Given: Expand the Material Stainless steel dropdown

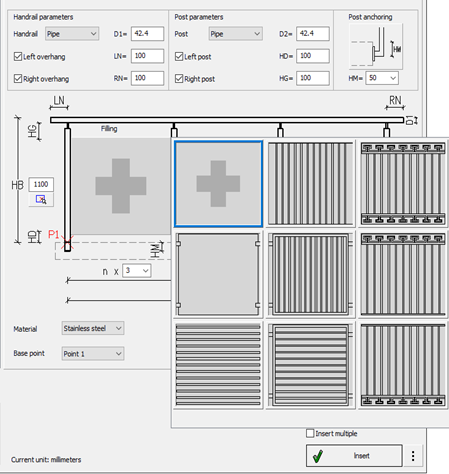Looking at the screenshot, I should [x=93, y=328].
